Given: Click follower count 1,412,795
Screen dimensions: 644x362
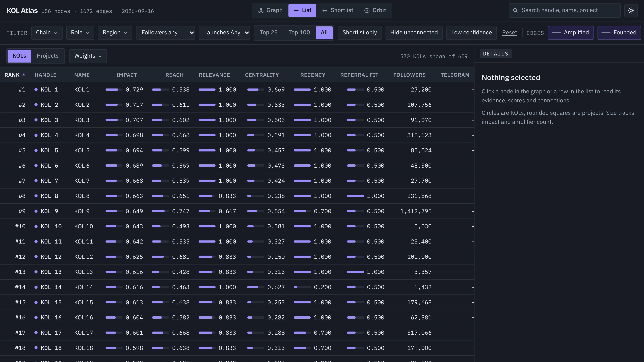Looking at the screenshot, I should (416, 211).
